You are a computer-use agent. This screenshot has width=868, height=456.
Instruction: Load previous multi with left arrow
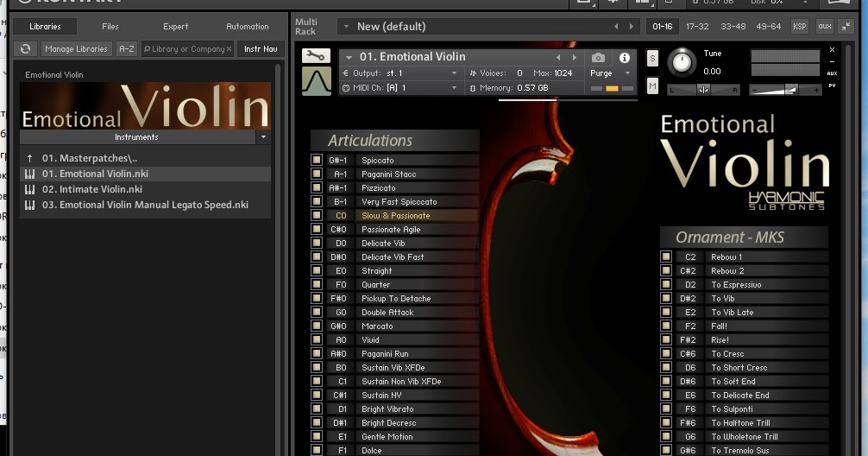click(x=616, y=26)
